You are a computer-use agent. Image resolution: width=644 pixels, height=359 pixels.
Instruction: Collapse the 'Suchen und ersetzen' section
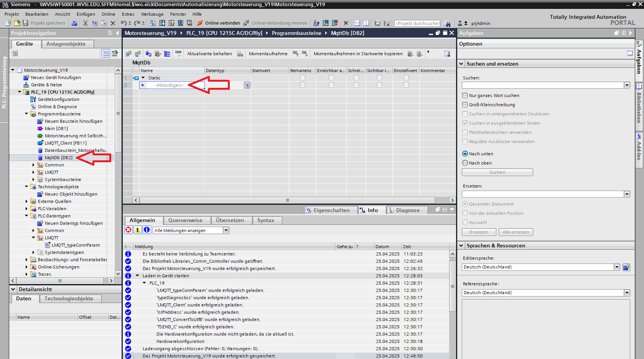(461, 64)
